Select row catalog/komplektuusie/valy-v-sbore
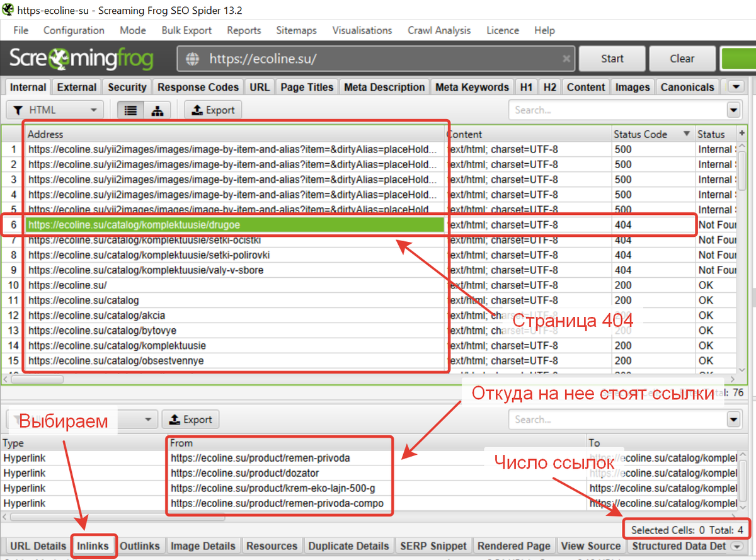 click(235, 270)
